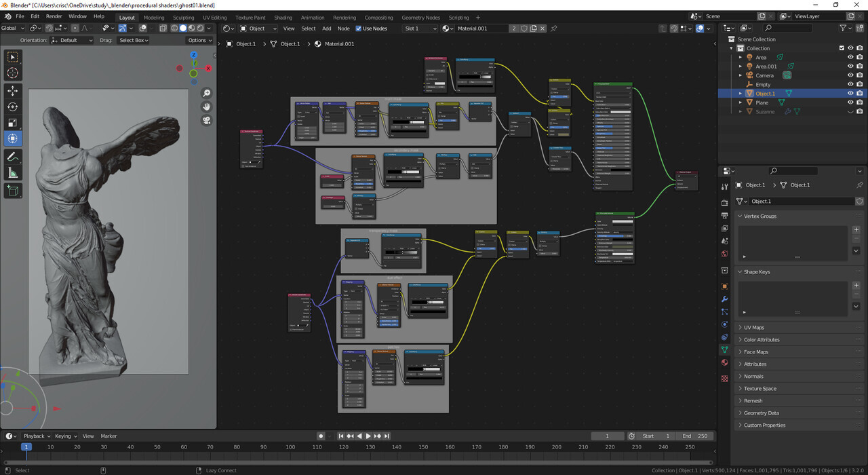
Task: Hide the Area light in viewport
Action: point(850,57)
